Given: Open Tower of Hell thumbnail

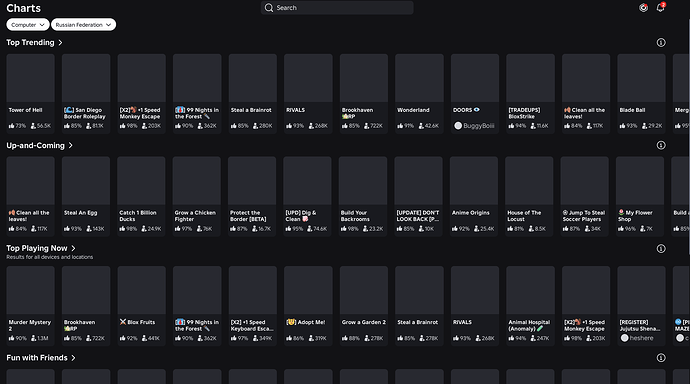Looking at the screenshot, I should [x=30, y=78].
